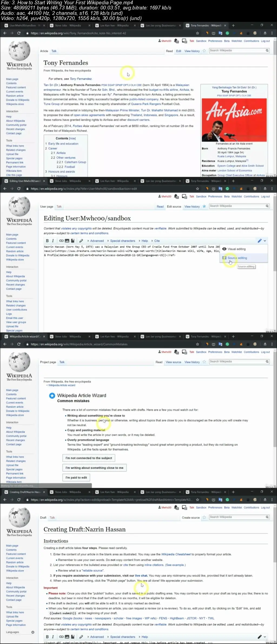Click Link chain icon in Draft:Nazrin Hassan editor toolbar
Viewport: 277px width, 644px height.
(61, 637)
